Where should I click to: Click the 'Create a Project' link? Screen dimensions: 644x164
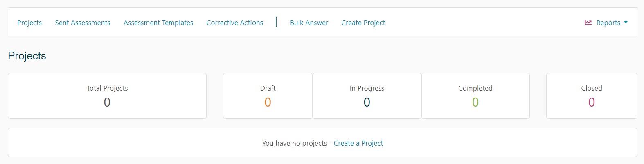(358, 143)
